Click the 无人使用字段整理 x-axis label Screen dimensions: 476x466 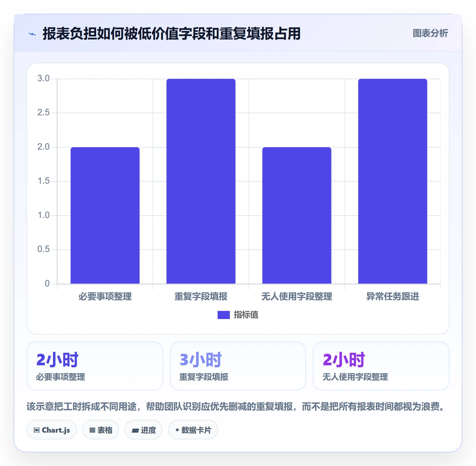297,297
